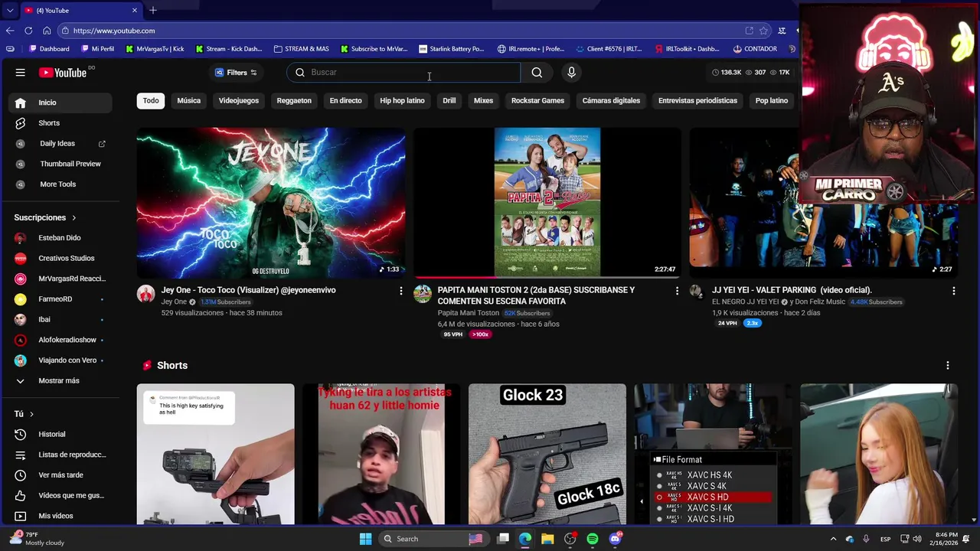Expand the Suscripciones section arrow
Image resolution: width=980 pixels, height=551 pixels.
click(73, 217)
